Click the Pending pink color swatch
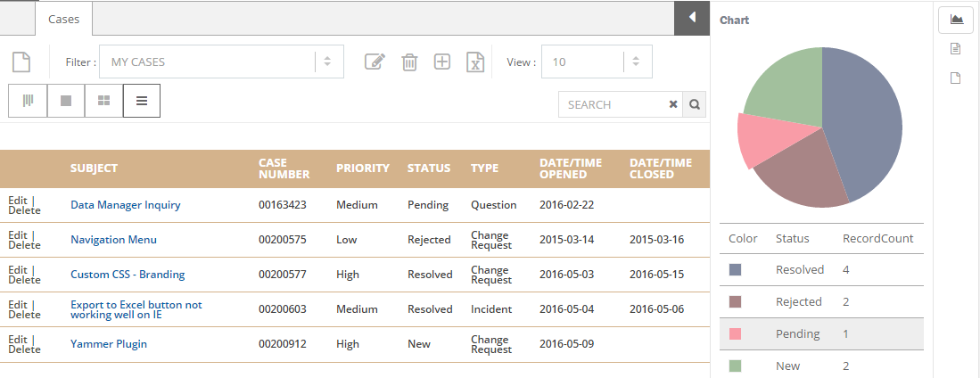 tap(735, 333)
